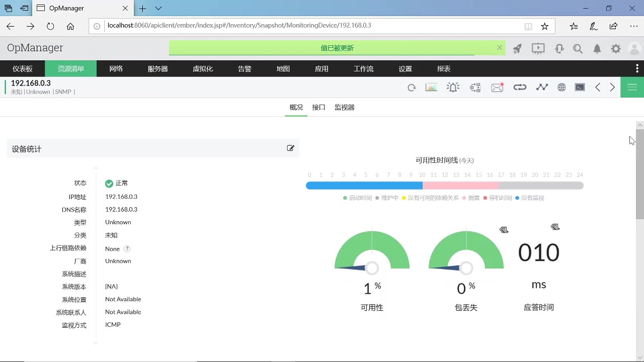Viewport: 644px width, 362px height.
Task: Switch to the 概况 tab
Action: (x=296, y=108)
